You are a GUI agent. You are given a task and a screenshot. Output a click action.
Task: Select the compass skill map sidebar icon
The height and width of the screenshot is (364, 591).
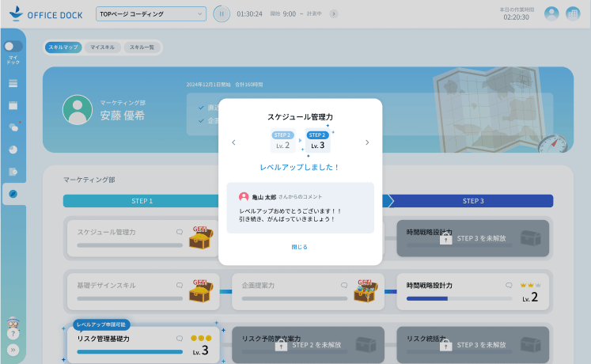click(13, 194)
